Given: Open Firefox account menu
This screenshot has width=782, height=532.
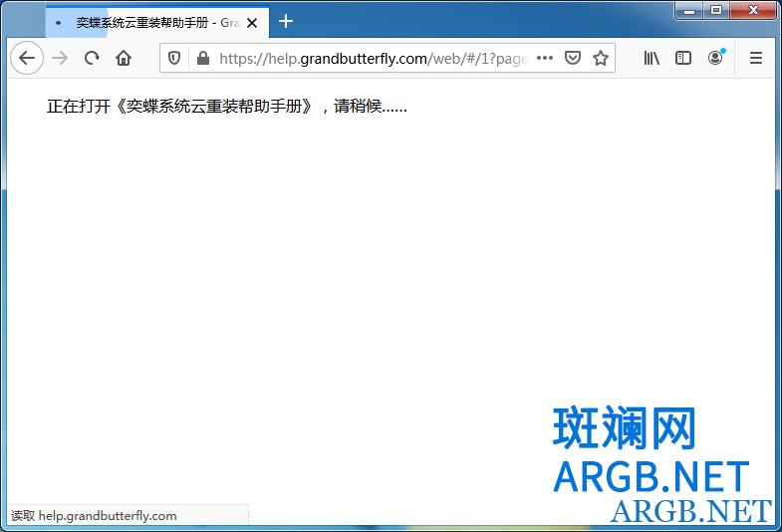Looking at the screenshot, I should coord(715,58).
